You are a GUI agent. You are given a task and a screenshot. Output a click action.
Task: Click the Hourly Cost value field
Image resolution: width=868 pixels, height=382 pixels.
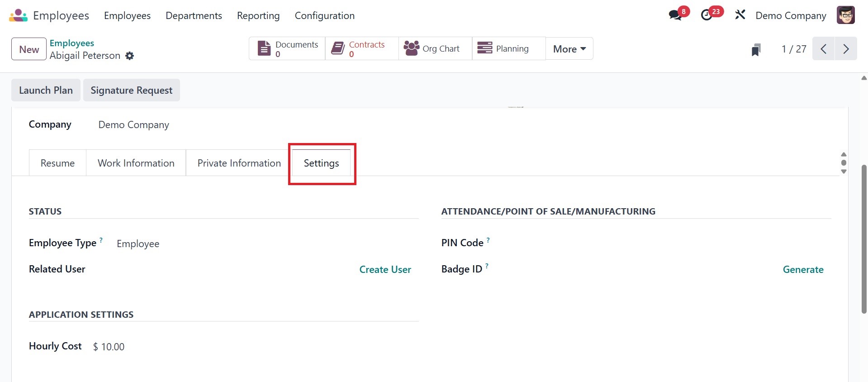(x=109, y=347)
